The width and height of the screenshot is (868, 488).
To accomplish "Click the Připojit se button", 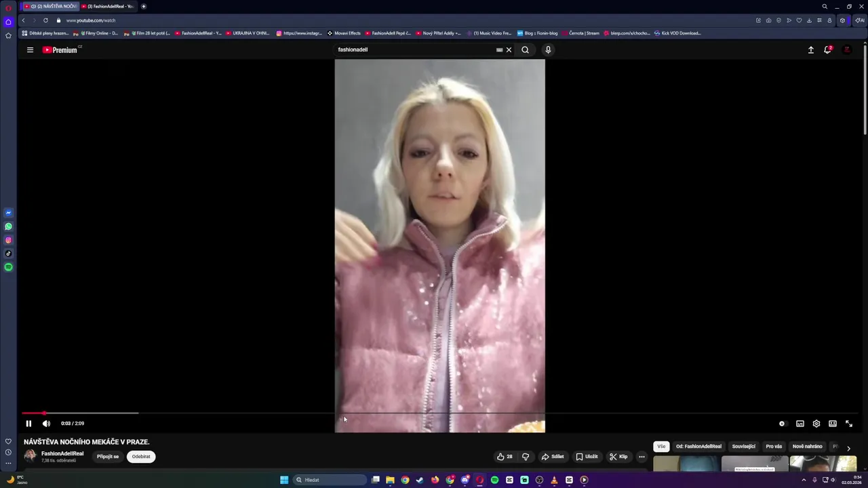I will point(108,457).
